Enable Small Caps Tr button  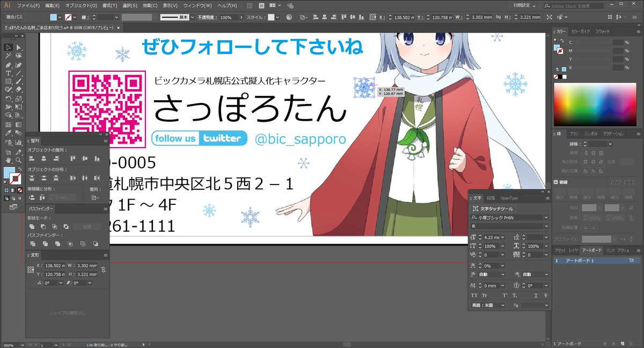485,295
